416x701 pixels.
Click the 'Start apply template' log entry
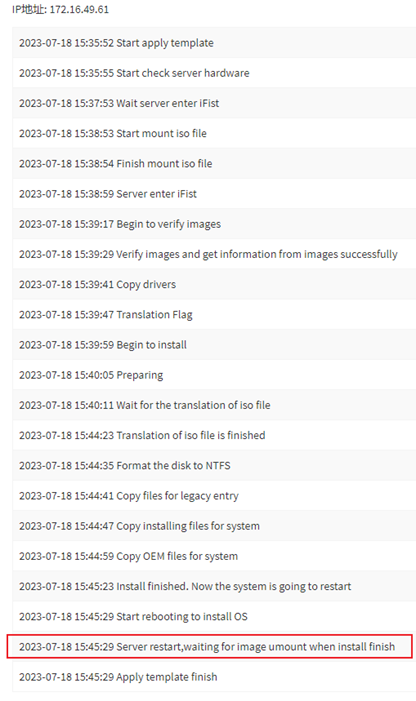pos(214,43)
